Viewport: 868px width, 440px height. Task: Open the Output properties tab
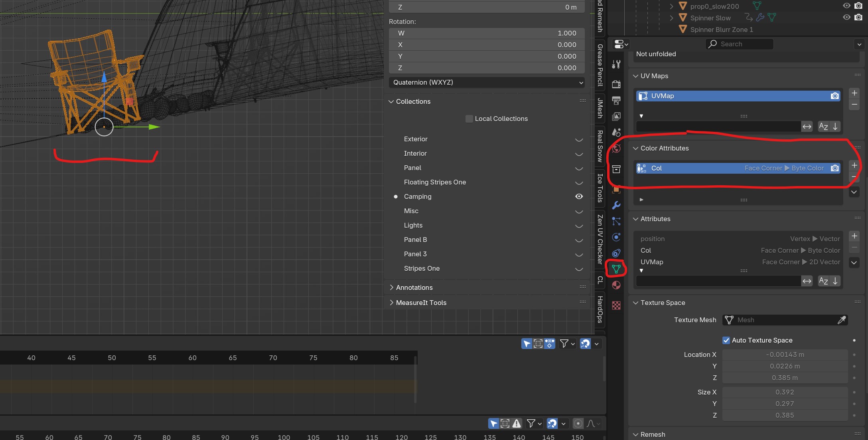(x=616, y=100)
